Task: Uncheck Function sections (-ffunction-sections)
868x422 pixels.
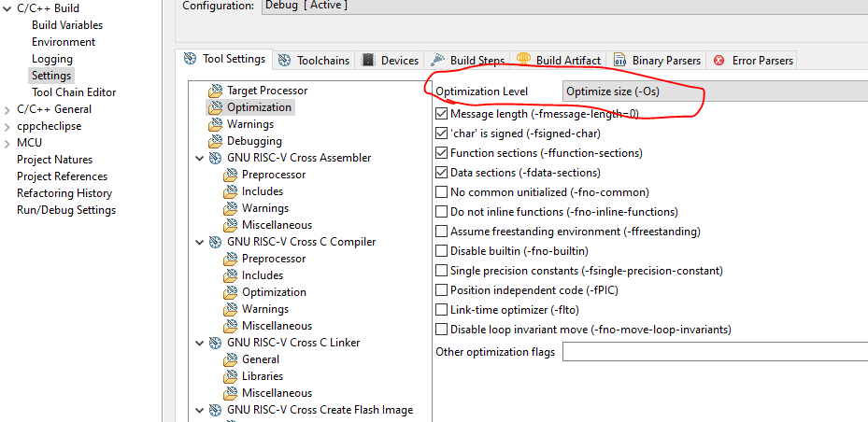Action: [x=442, y=153]
